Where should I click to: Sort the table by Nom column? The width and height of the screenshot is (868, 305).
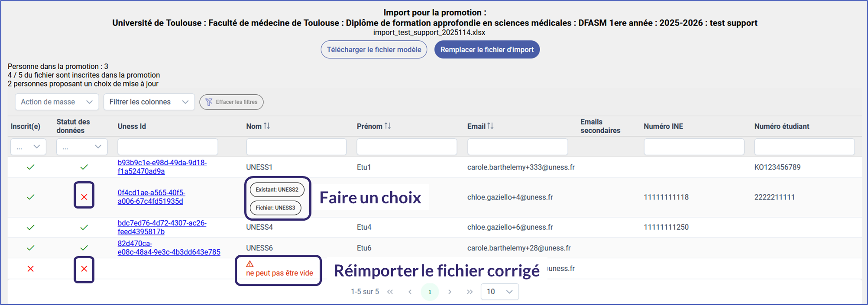tap(266, 126)
